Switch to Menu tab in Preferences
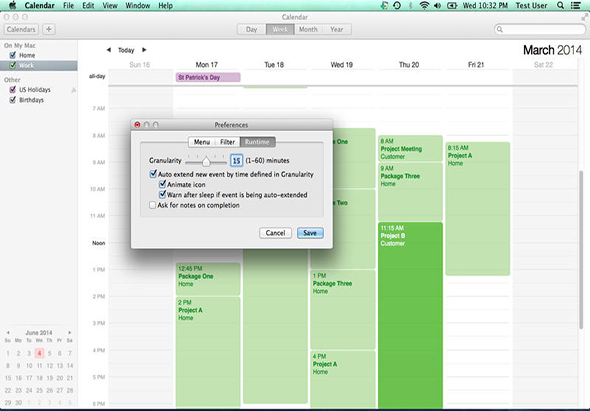Image resolution: width=590 pixels, height=411 pixels. pyautogui.click(x=202, y=142)
